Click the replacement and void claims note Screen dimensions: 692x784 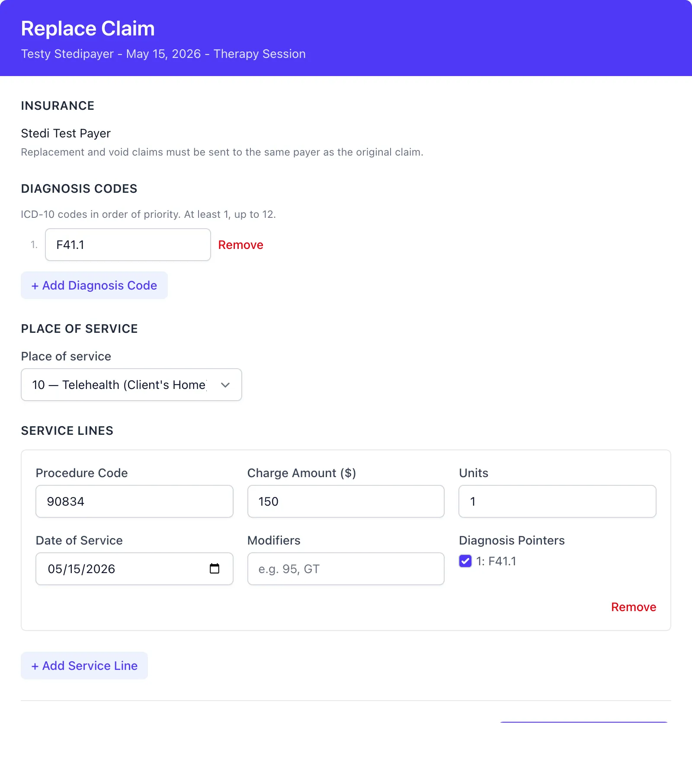point(222,152)
